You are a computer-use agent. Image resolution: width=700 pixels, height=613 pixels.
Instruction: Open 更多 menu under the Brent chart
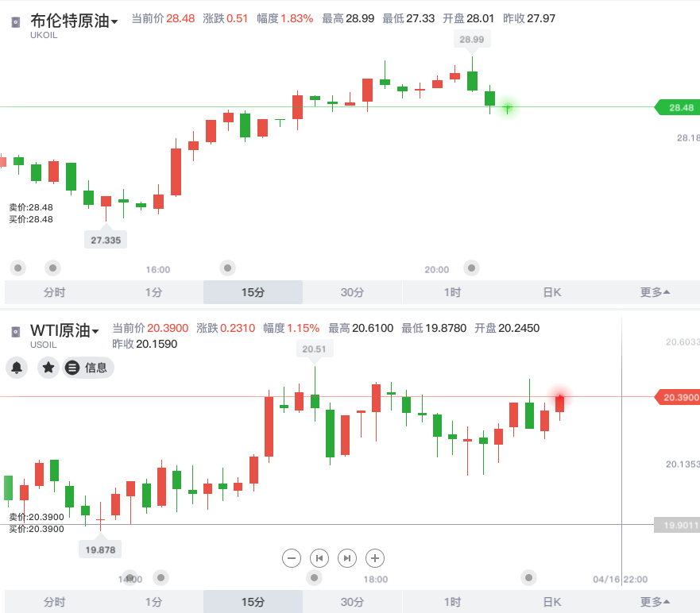pos(655,292)
